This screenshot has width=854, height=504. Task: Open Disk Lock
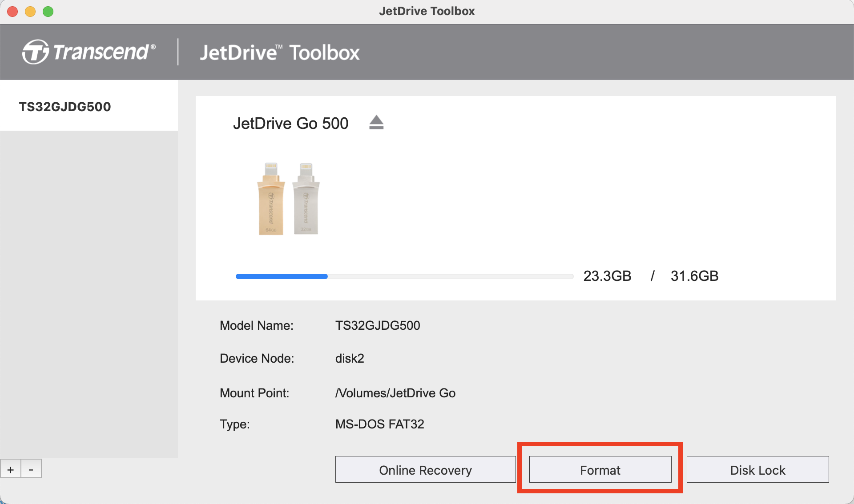click(x=757, y=469)
